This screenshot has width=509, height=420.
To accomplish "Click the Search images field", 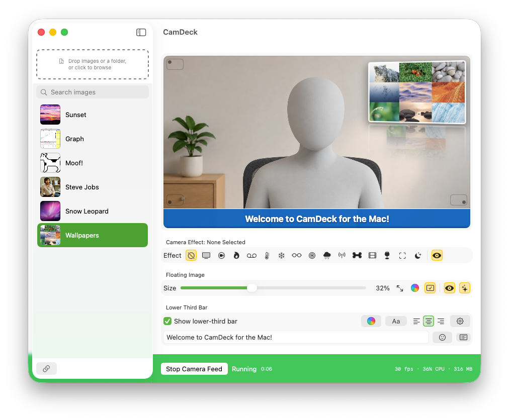I will [93, 92].
